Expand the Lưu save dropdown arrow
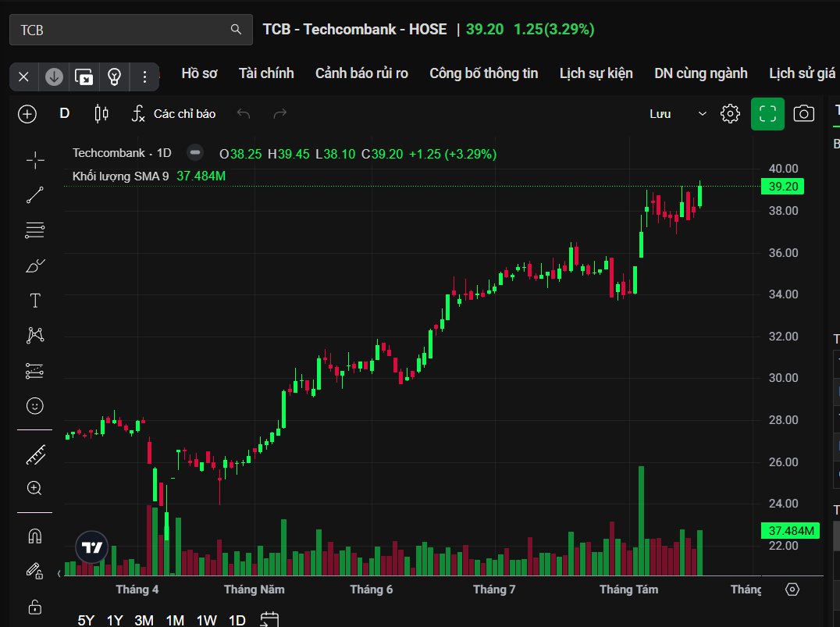The width and height of the screenshot is (840, 627). (703, 114)
